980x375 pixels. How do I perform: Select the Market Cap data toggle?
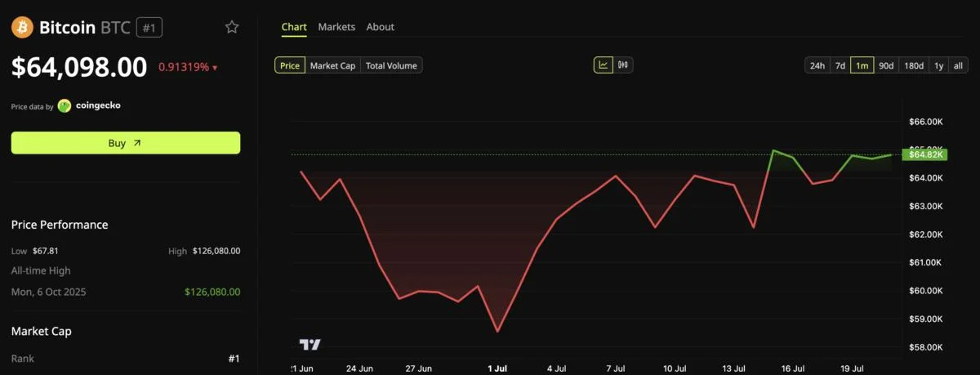(x=332, y=65)
